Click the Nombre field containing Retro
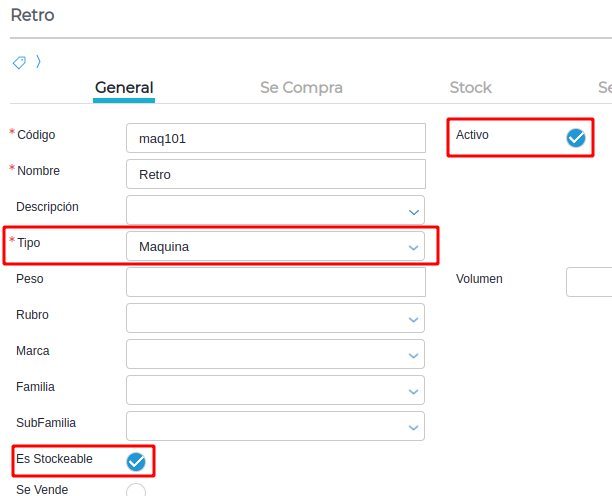This screenshot has height=496, width=612. [275, 174]
